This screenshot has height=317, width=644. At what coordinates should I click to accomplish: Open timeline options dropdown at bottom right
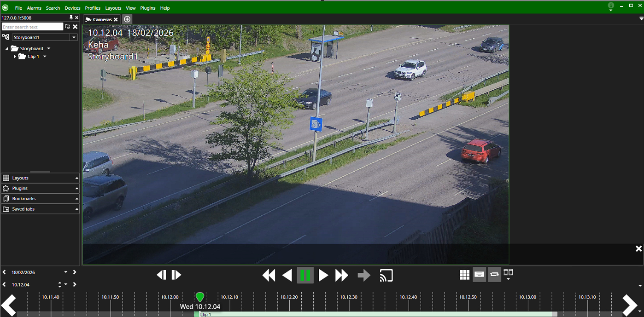coord(640,311)
